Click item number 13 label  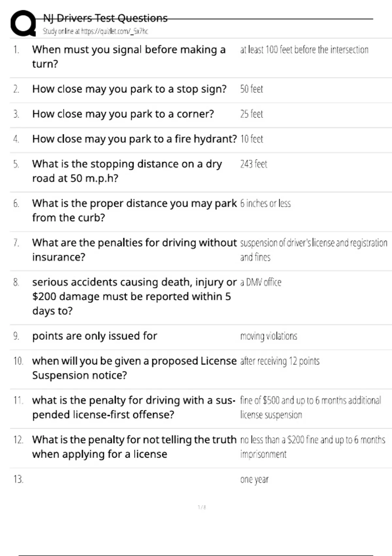pos(18,479)
